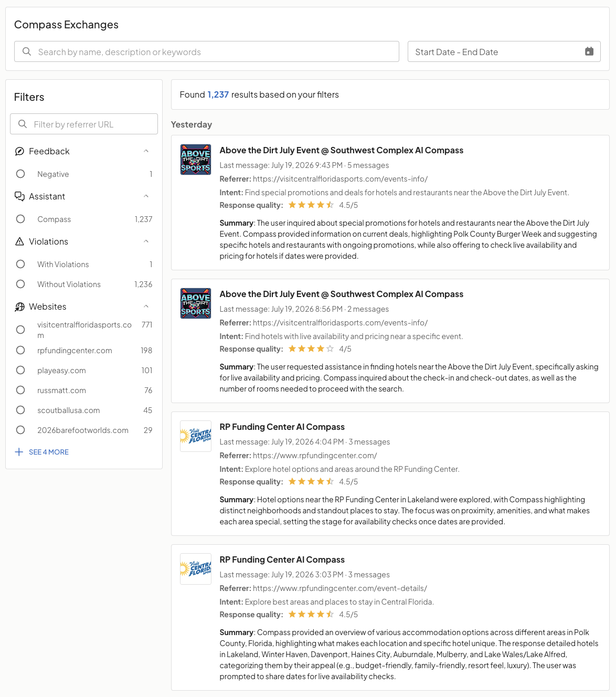616x697 pixels.
Task: Click the Feedback section label
Action: pos(49,151)
